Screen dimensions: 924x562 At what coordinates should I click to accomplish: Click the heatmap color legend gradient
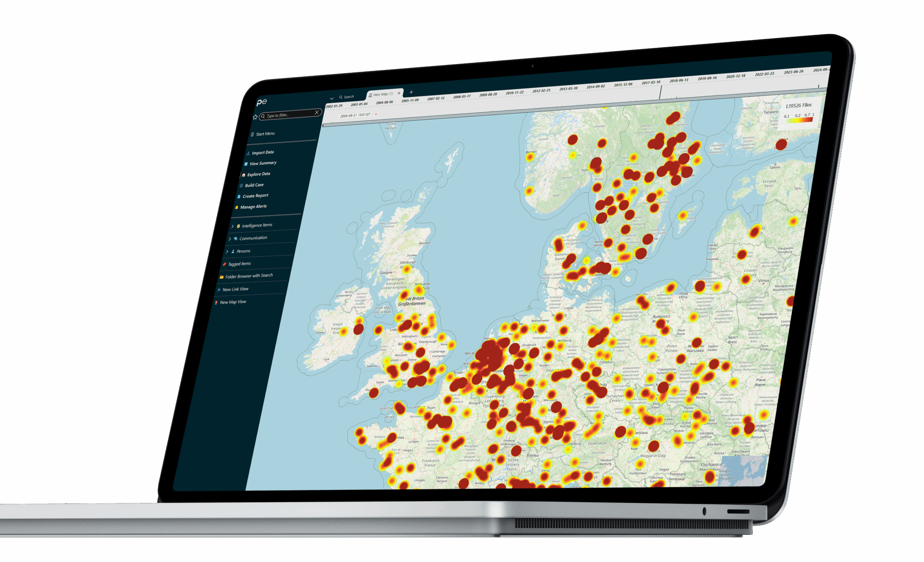tap(798, 120)
